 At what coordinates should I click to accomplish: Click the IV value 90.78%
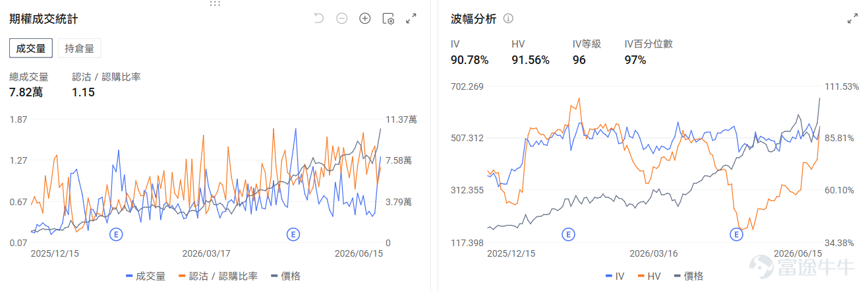(470, 60)
